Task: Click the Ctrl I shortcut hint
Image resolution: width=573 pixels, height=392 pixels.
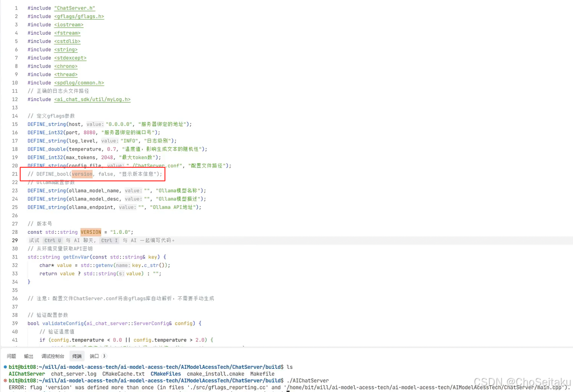Action: point(109,240)
